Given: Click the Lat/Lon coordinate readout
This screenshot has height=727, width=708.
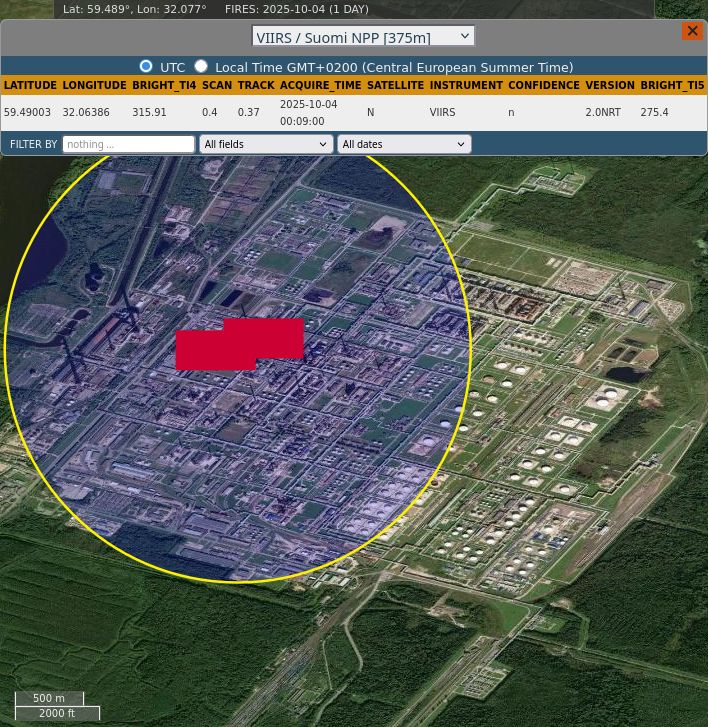Looking at the screenshot, I should tap(134, 9).
